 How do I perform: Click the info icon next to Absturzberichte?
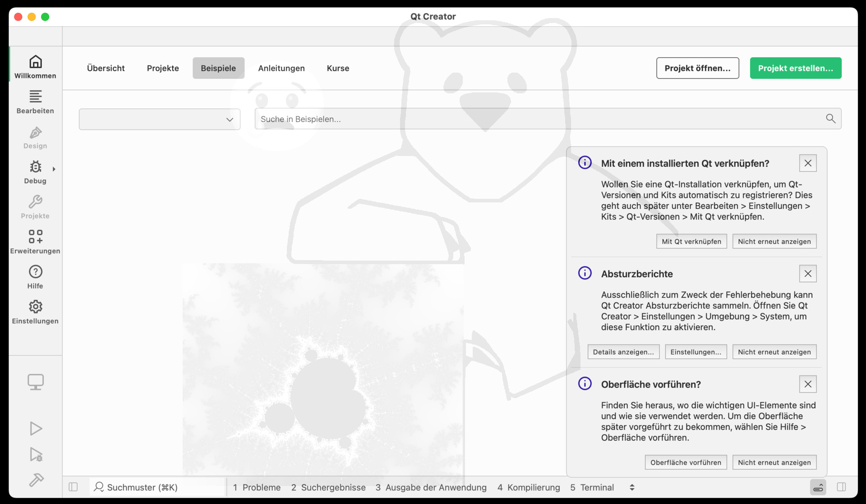point(585,273)
